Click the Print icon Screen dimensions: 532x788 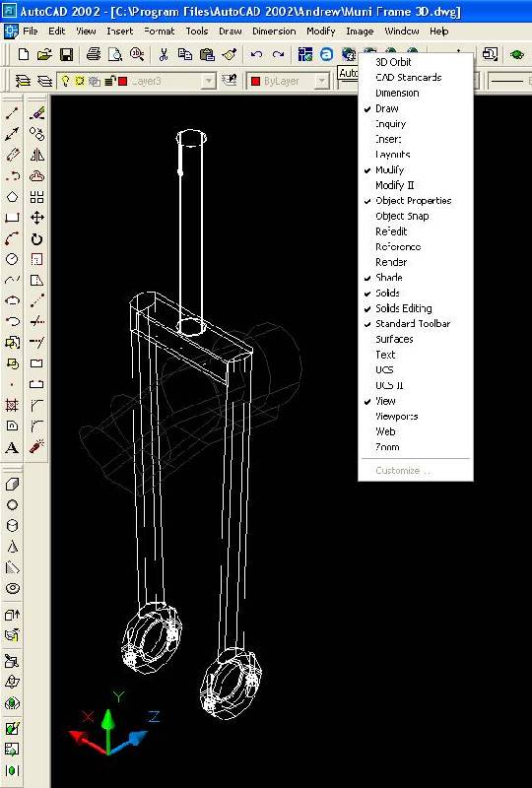pyautogui.click(x=94, y=54)
